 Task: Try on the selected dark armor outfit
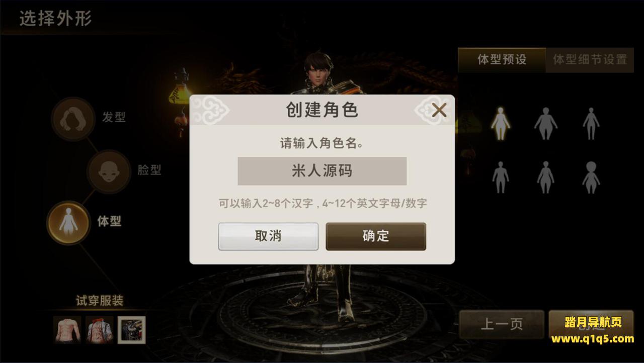pyautogui.click(x=132, y=330)
